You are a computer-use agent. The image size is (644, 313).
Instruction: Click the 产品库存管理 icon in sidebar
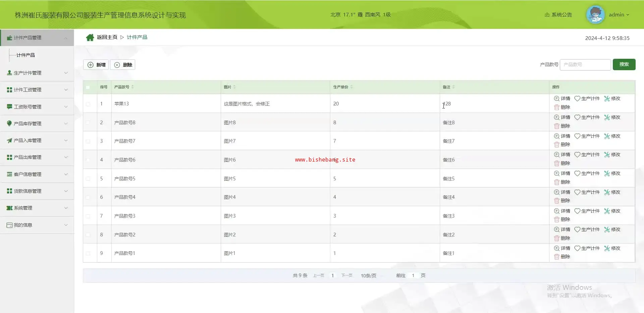9,123
